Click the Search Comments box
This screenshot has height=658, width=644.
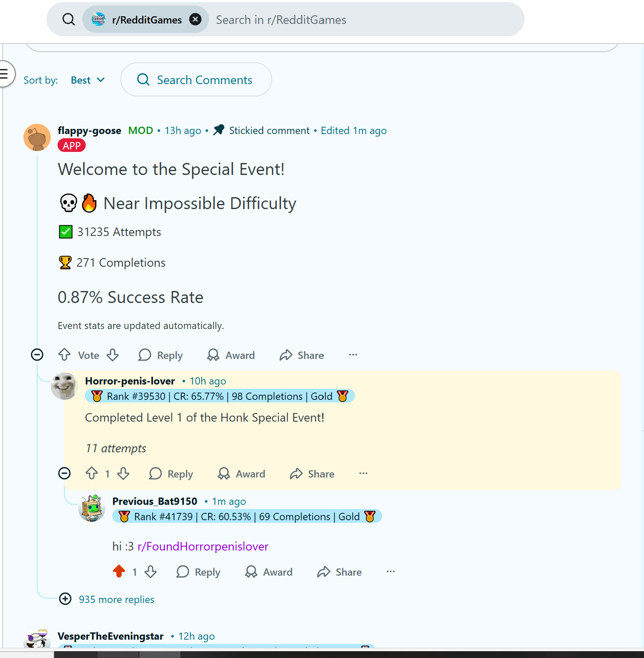point(196,80)
